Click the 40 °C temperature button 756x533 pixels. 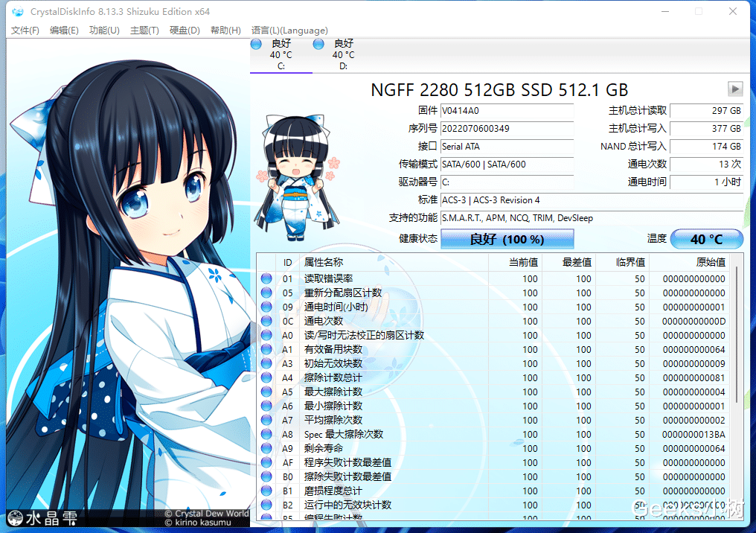(707, 239)
